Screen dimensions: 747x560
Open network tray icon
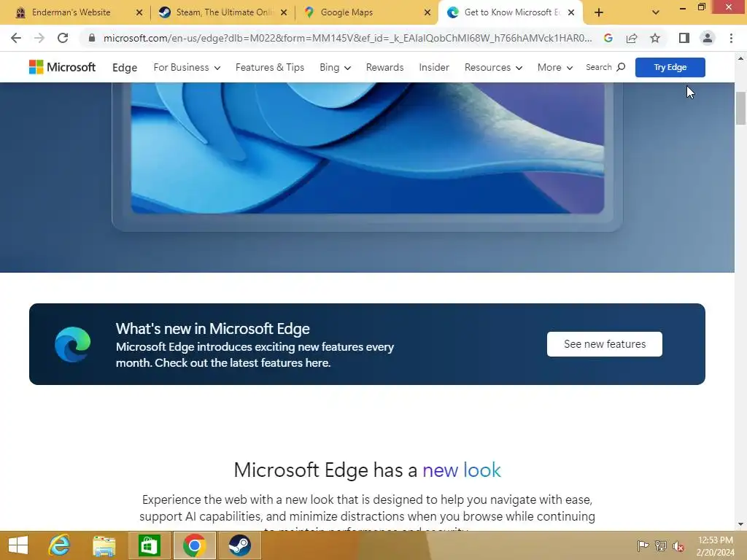pyautogui.click(x=660, y=545)
